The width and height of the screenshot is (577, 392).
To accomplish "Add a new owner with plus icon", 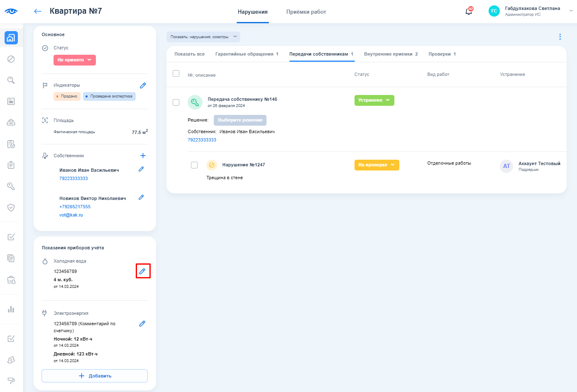I will 143,156.
